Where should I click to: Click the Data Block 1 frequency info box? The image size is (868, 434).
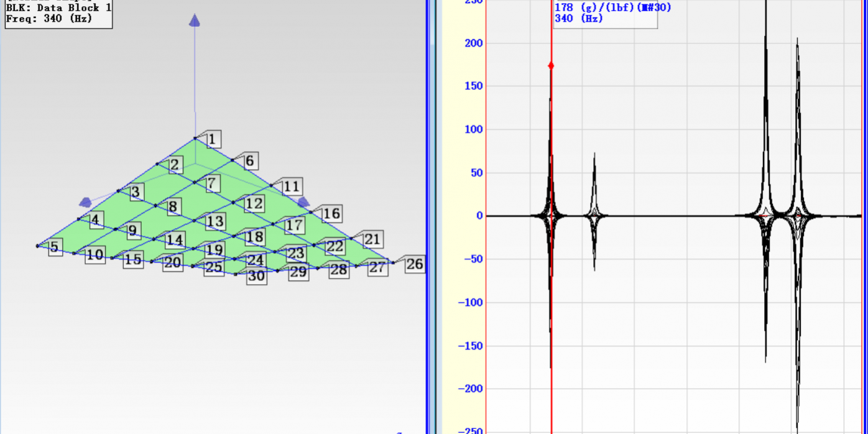pos(57,13)
